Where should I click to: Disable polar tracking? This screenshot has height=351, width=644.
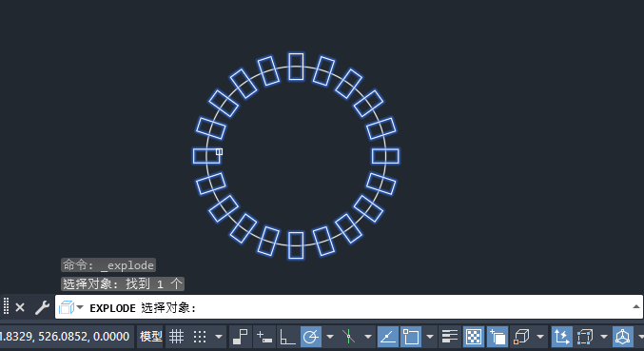pyautogui.click(x=311, y=337)
